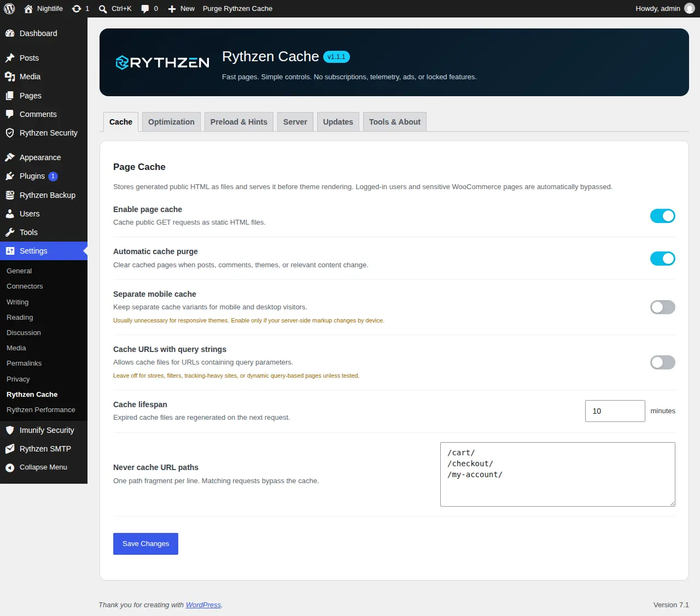
Task: Click Purge Rythzen Cache in admin bar
Action: coord(237,9)
